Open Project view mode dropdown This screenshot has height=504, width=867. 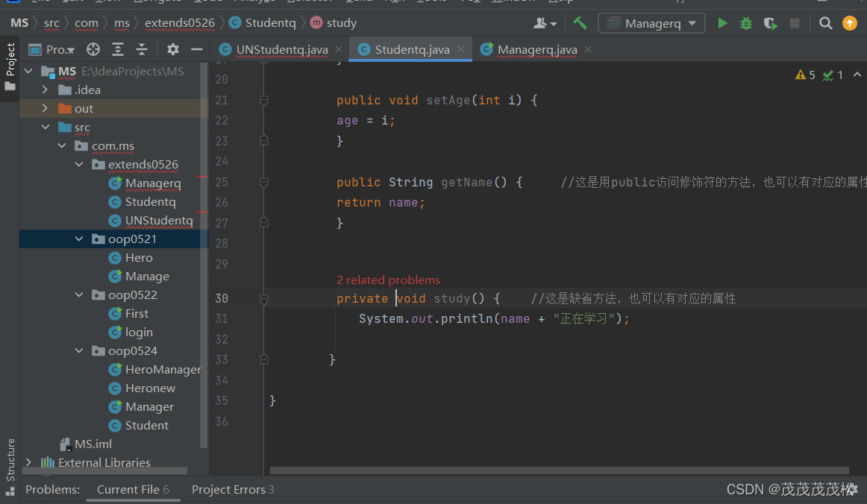pyautogui.click(x=52, y=50)
